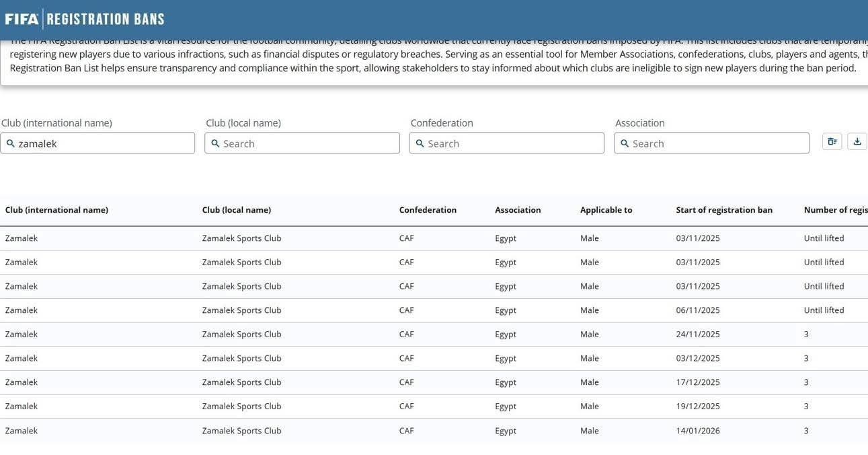Click the download list icon
868x455 pixels.
tap(857, 141)
